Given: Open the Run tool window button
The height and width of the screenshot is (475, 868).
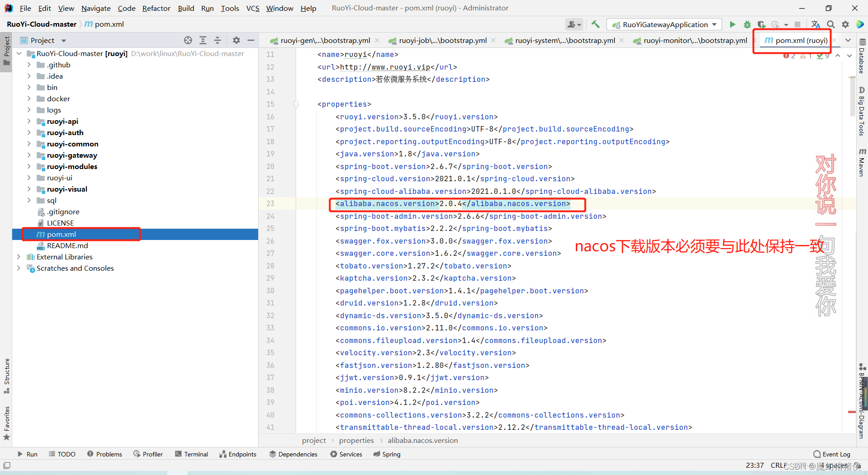Looking at the screenshot, I should pyautogui.click(x=27, y=454).
